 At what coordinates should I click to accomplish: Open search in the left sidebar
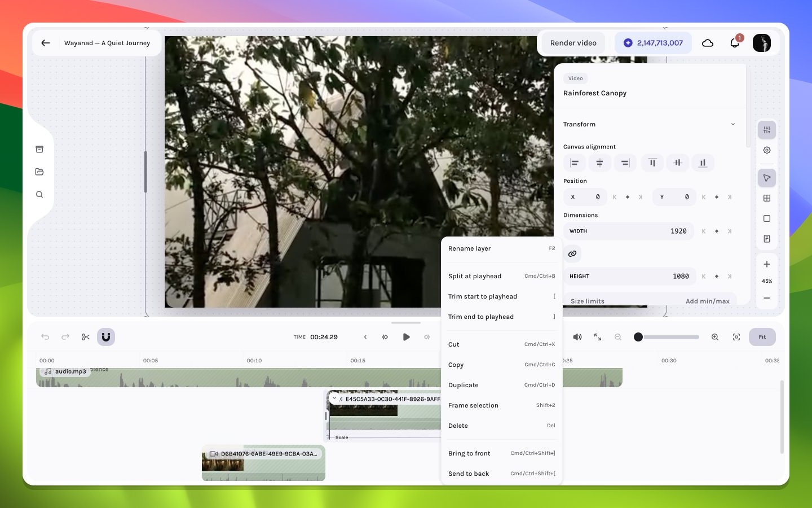coord(39,195)
